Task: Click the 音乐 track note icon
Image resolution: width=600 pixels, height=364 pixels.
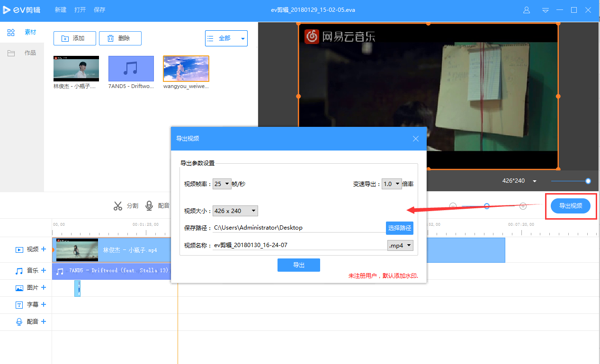Action: pyautogui.click(x=19, y=271)
